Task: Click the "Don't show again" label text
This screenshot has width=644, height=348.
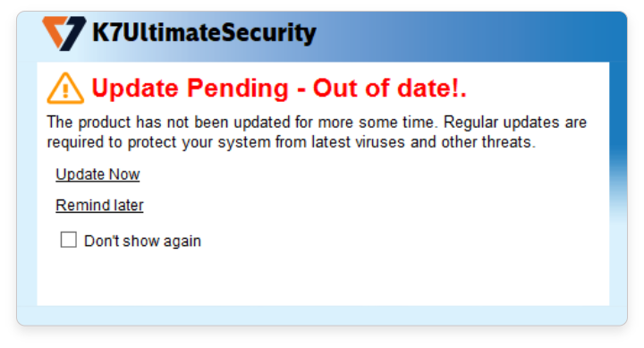Action: [142, 241]
